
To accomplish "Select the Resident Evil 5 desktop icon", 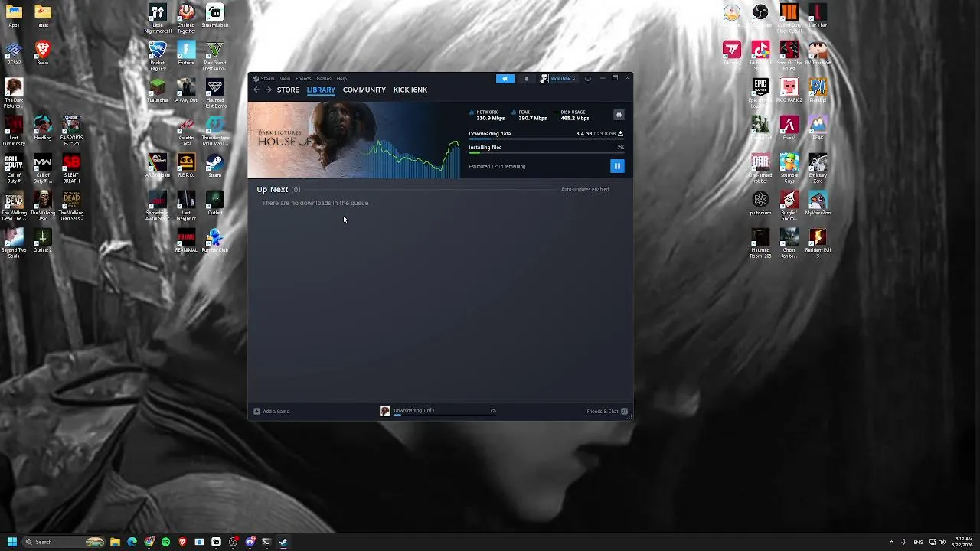I will click(818, 243).
